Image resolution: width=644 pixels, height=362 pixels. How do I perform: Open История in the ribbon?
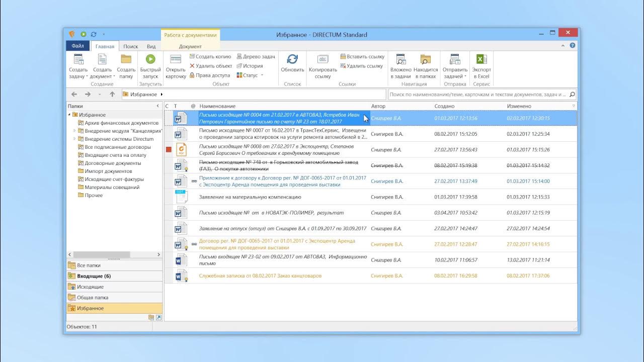(x=250, y=66)
